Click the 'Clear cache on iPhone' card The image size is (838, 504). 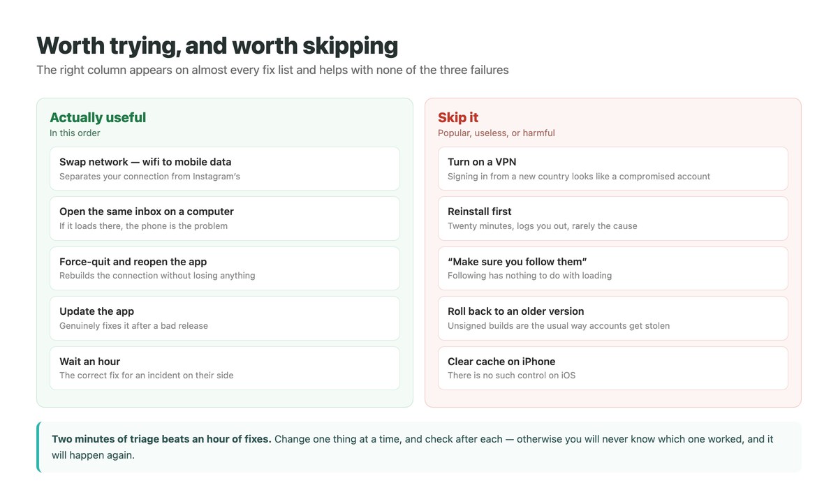[613, 368]
